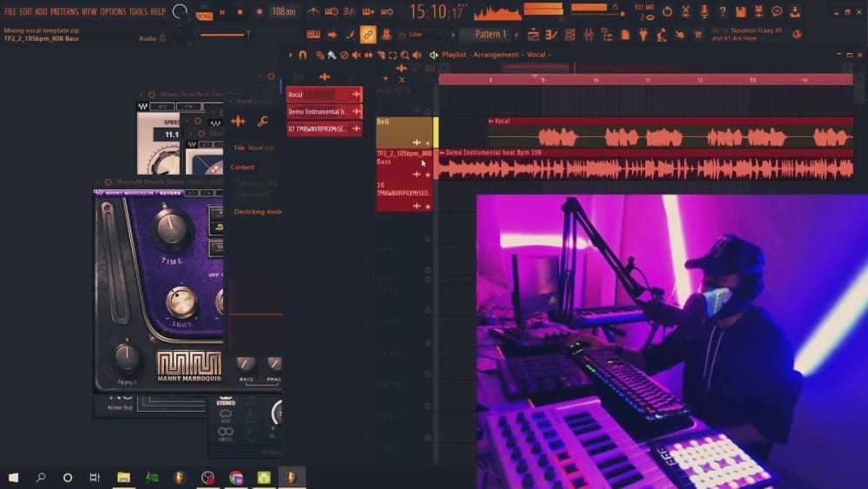Click plus to add new pattern
This screenshot has height=489, width=868.
[x=516, y=35]
